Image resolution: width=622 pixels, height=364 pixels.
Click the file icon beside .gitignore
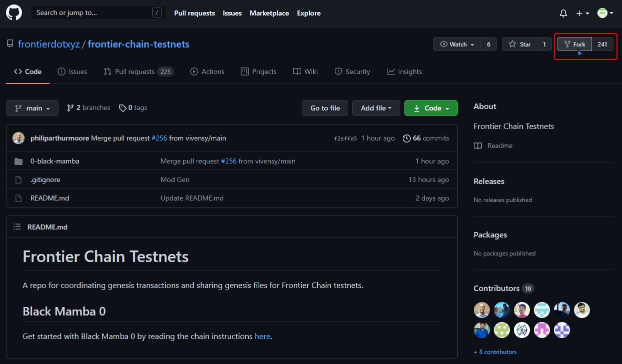coord(19,179)
